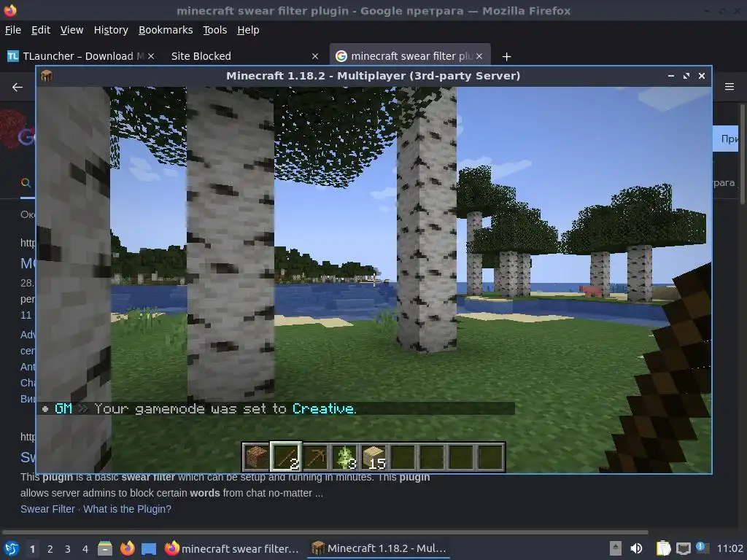The image size is (747, 560).
Task: Open the Help menu in Firefox
Action: (x=248, y=30)
